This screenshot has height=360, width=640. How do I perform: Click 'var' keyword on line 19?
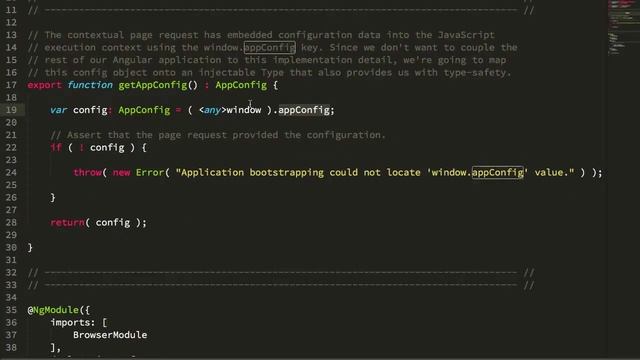pos(58,110)
